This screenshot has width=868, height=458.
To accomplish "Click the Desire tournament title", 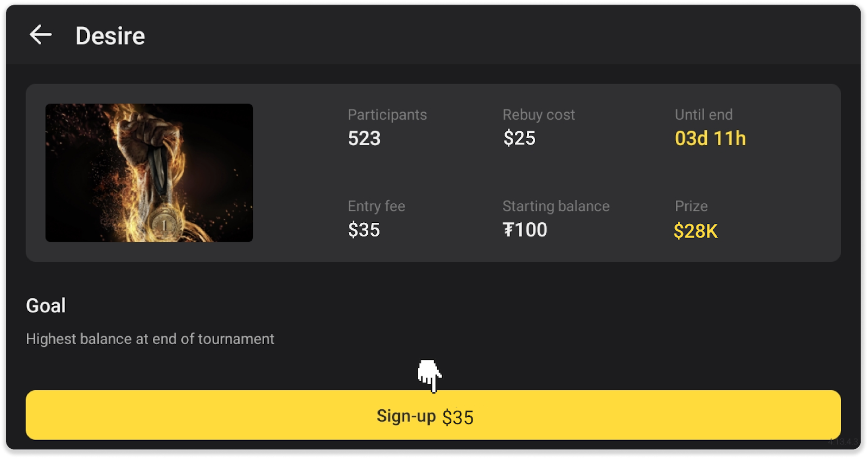I will click(110, 36).
